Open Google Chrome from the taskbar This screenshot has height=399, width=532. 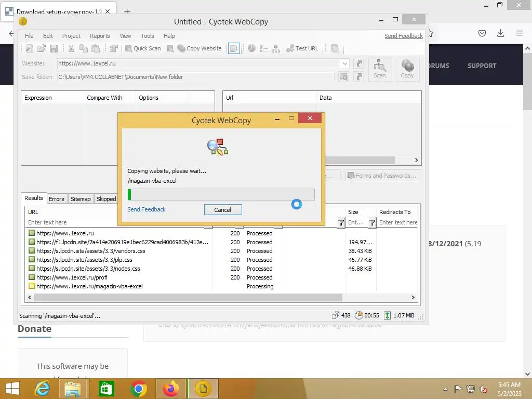pos(138,389)
